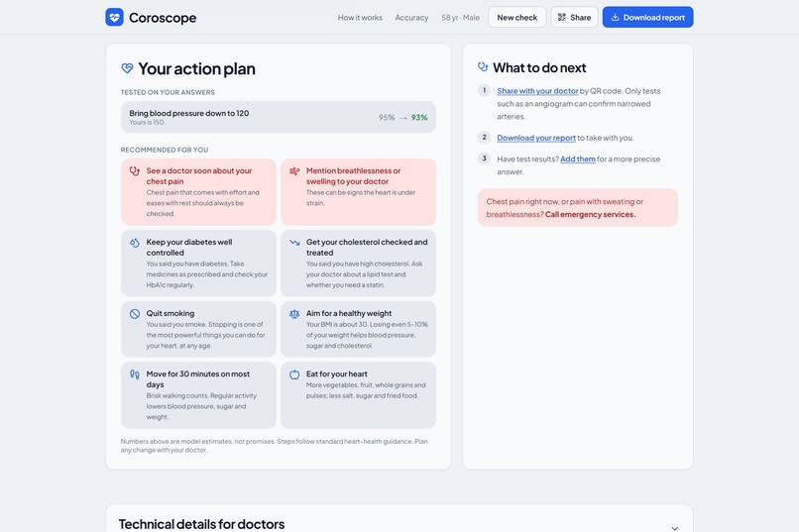Viewport: 799px width, 532px height.
Task: Expand the Technical details for doctors section
Action: tap(675, 528)
